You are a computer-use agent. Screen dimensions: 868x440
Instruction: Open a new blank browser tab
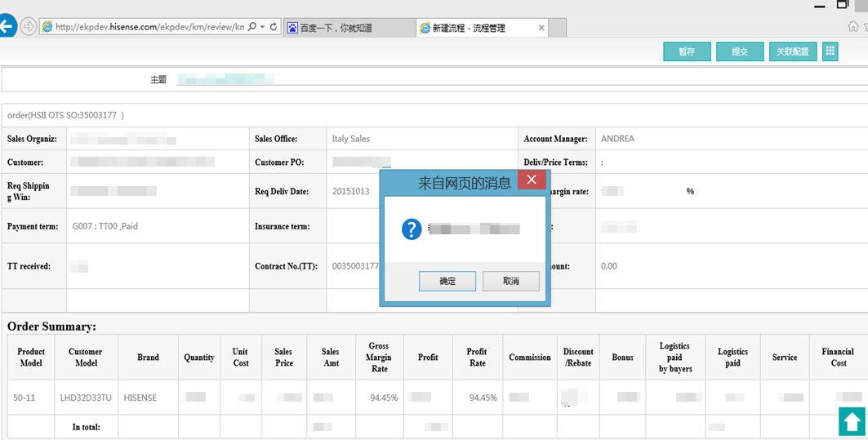(x=558, y=28)
